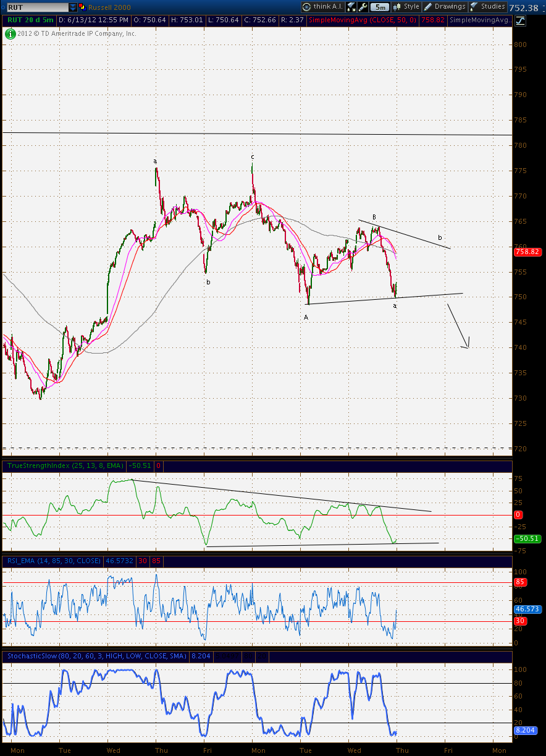Click the wave label A under the low
The image size is (546, 756).
[x=305, y=317]
